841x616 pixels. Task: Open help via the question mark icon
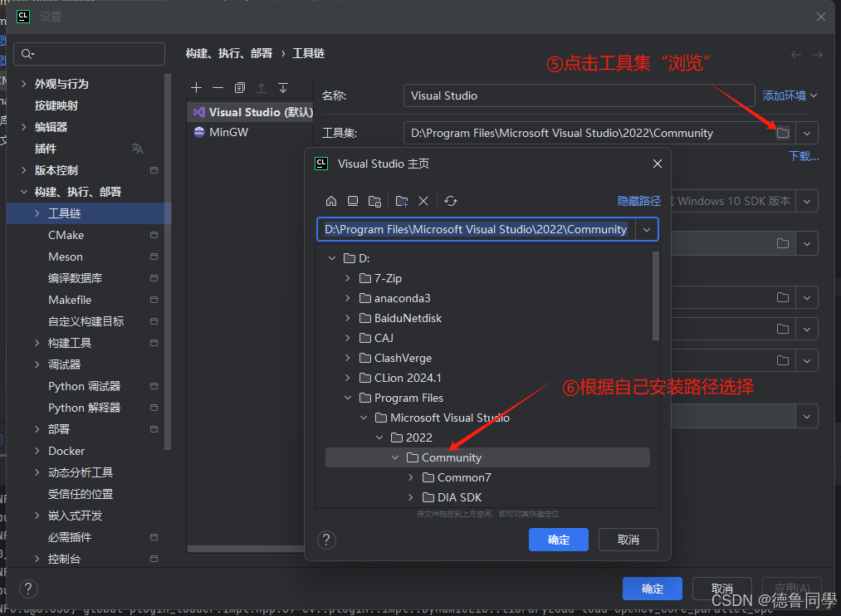pos(326,540)
